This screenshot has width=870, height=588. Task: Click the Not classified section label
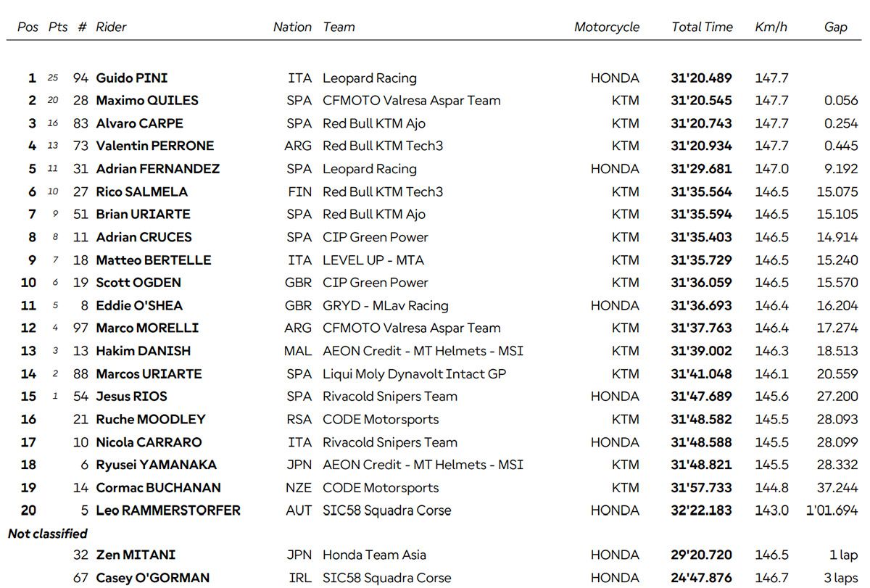48,534
